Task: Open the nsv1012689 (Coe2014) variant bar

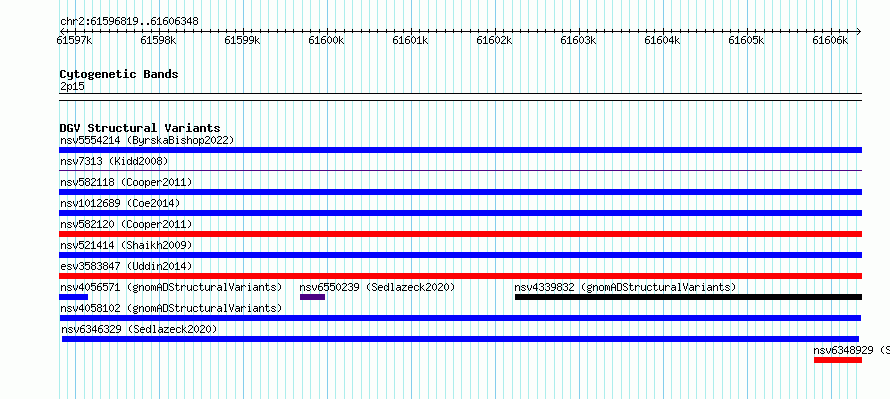Action: (x=460, y=213)
